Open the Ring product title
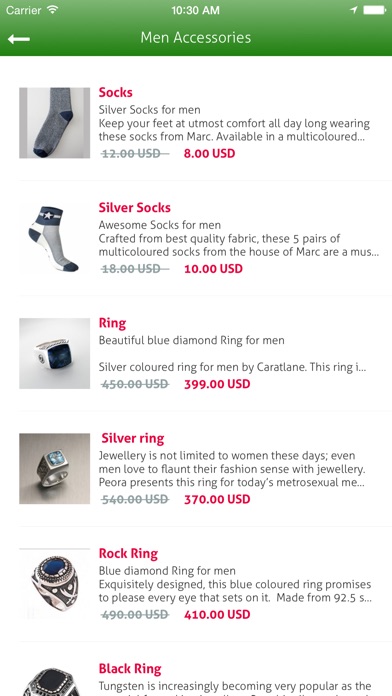 (x=112, y=324)
